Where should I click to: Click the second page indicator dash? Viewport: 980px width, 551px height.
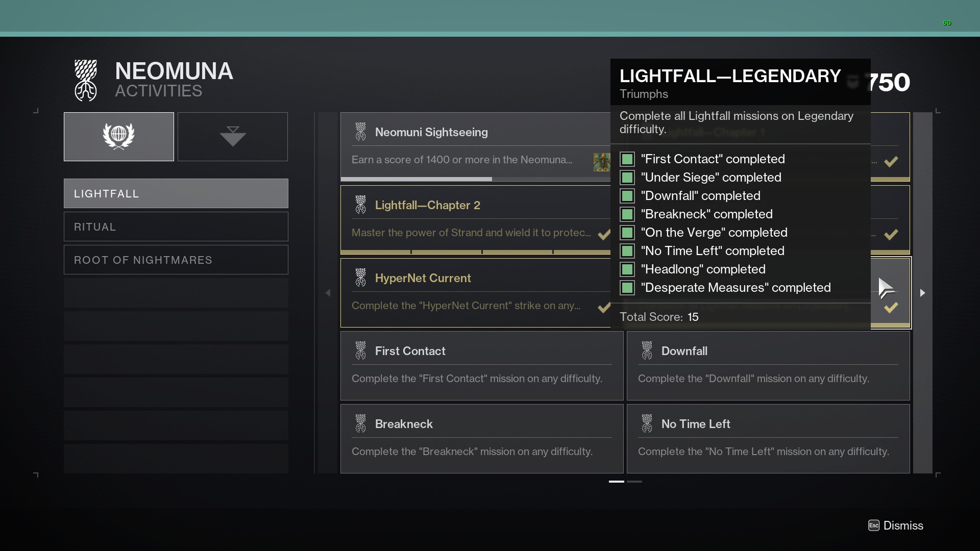(634, 481)
